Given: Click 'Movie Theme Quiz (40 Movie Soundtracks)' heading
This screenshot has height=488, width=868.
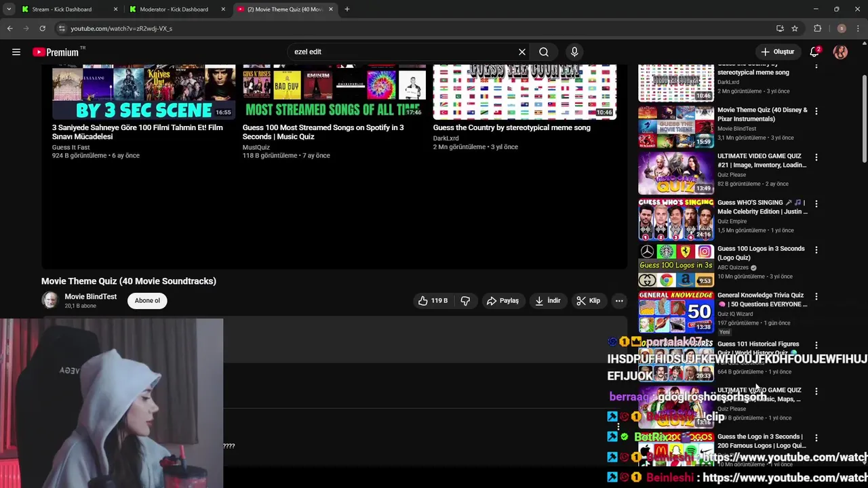Looking at the screenshot, I should click(129, 281).
